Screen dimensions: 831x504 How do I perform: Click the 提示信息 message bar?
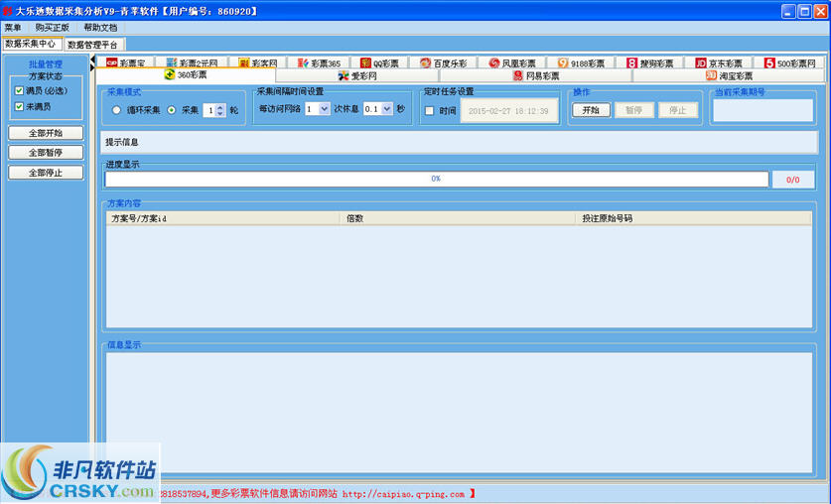point(459,142)
